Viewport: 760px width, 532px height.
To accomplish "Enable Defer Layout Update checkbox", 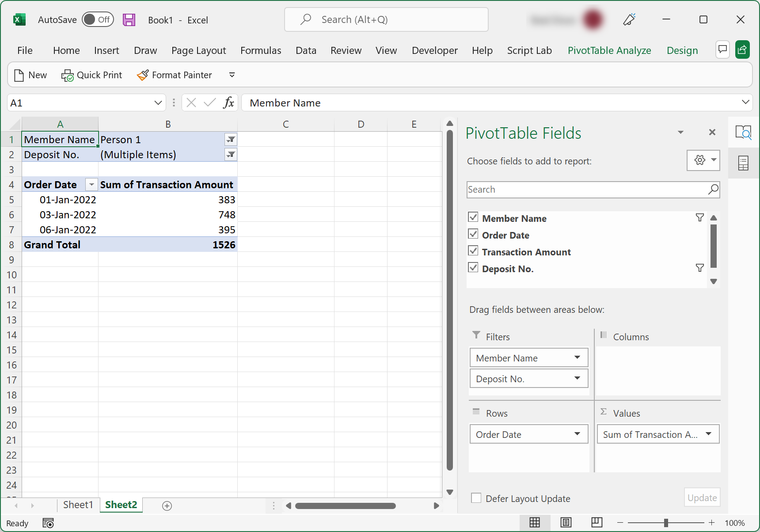I will point(476,498).
